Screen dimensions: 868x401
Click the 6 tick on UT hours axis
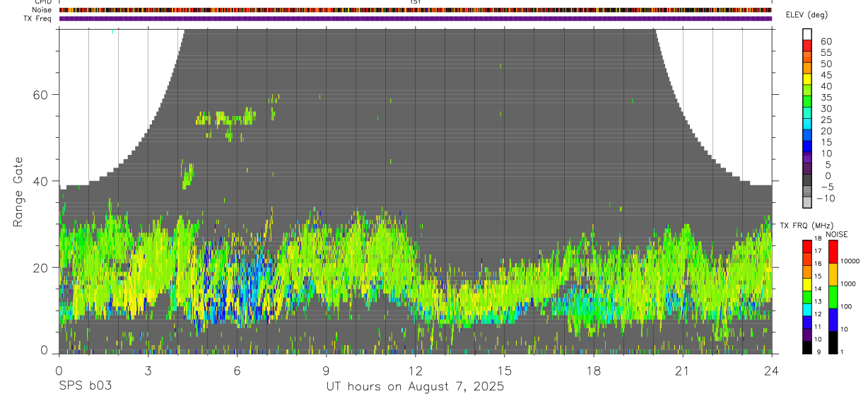click(237, 371)
